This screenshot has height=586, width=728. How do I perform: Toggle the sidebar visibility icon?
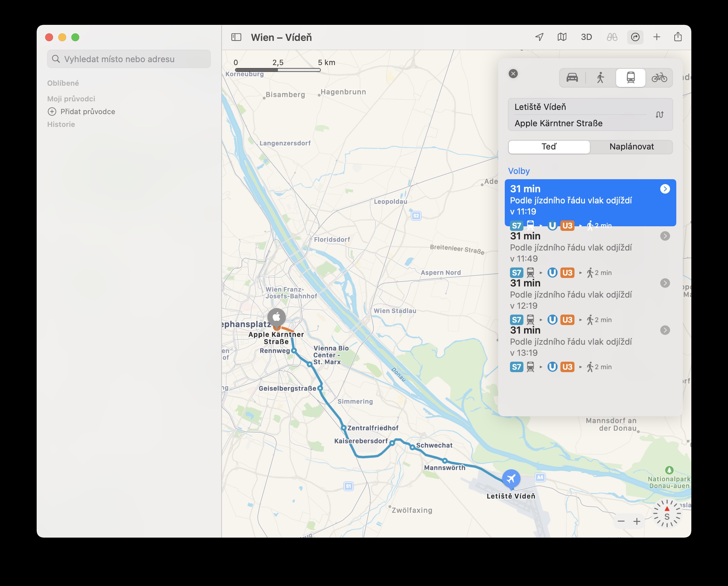(x=236, y=37)
